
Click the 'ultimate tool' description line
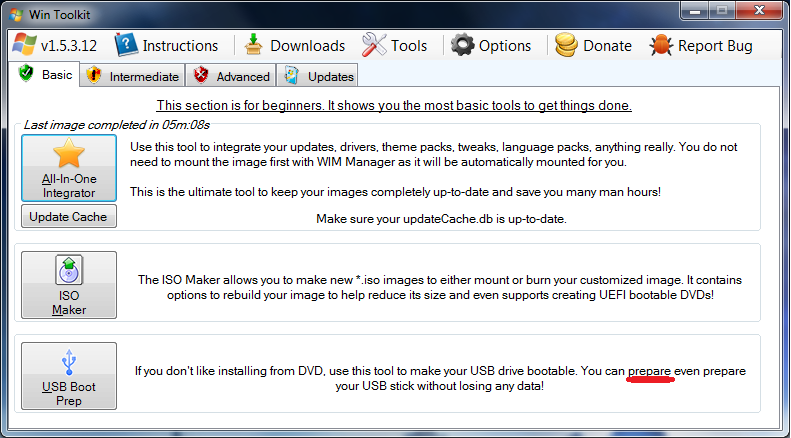coord(396,192)
